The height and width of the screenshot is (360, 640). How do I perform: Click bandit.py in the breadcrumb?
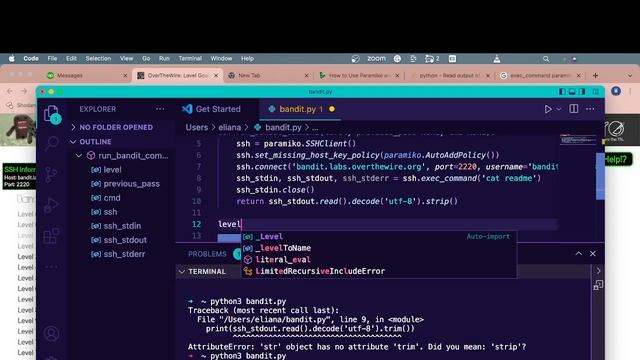click(x=283, y=127)
